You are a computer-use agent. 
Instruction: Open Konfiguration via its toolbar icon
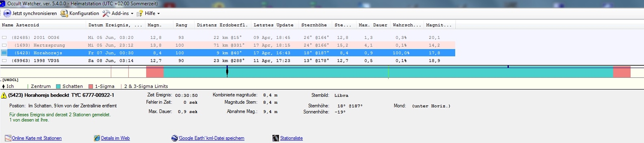tap(64, 14)
